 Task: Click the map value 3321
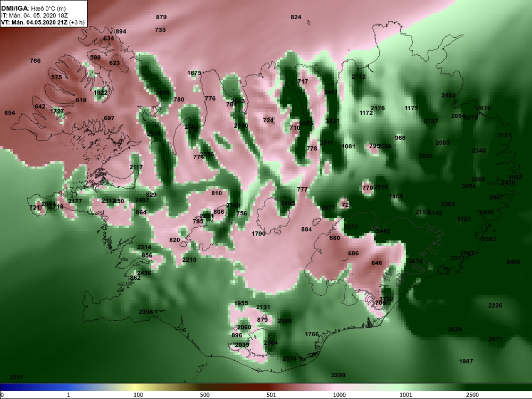pyautogui.click(x=332, y=121)
